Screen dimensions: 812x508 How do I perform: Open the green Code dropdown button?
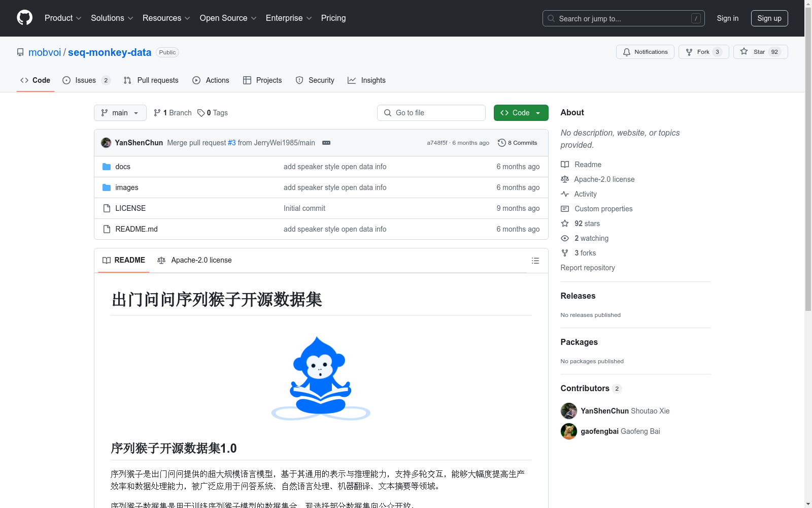point(521,113)
